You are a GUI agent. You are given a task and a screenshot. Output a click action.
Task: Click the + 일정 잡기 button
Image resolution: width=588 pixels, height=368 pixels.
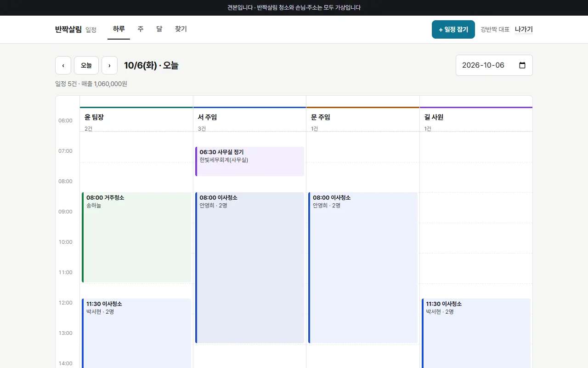(453, 29)
